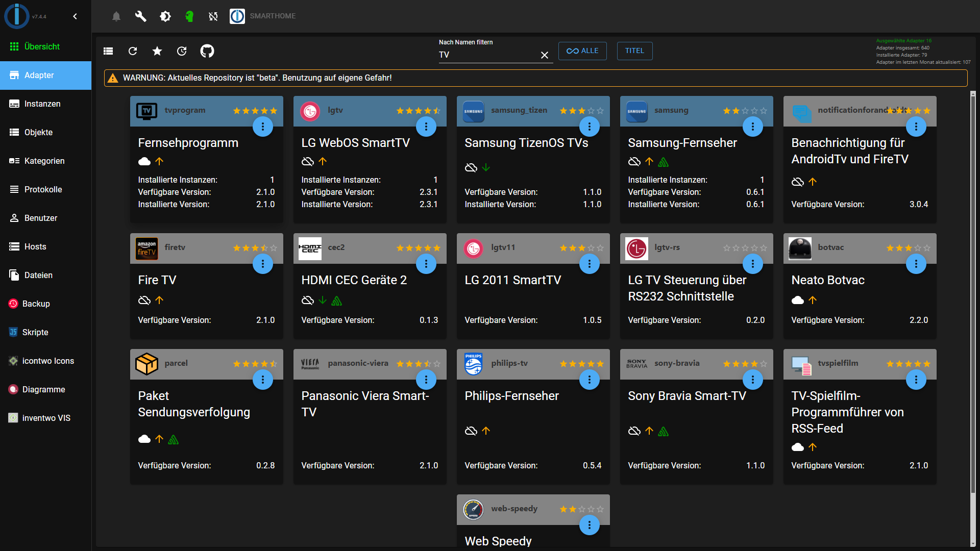Viewport: 980px width, 551px height.
Task: Open the wrench system settings icon
Action: (x=140, y=16)
